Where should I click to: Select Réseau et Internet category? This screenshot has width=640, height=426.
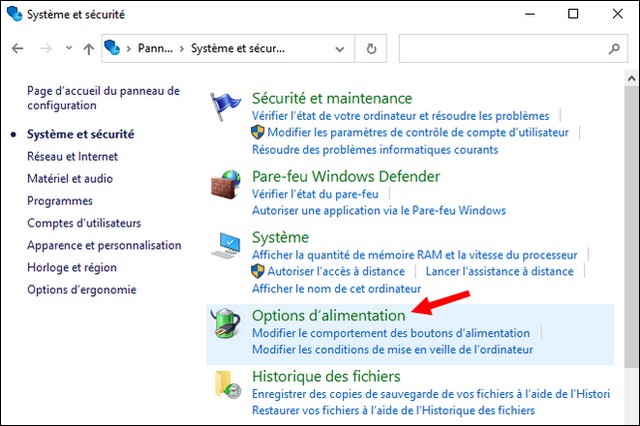click(72, 156)
